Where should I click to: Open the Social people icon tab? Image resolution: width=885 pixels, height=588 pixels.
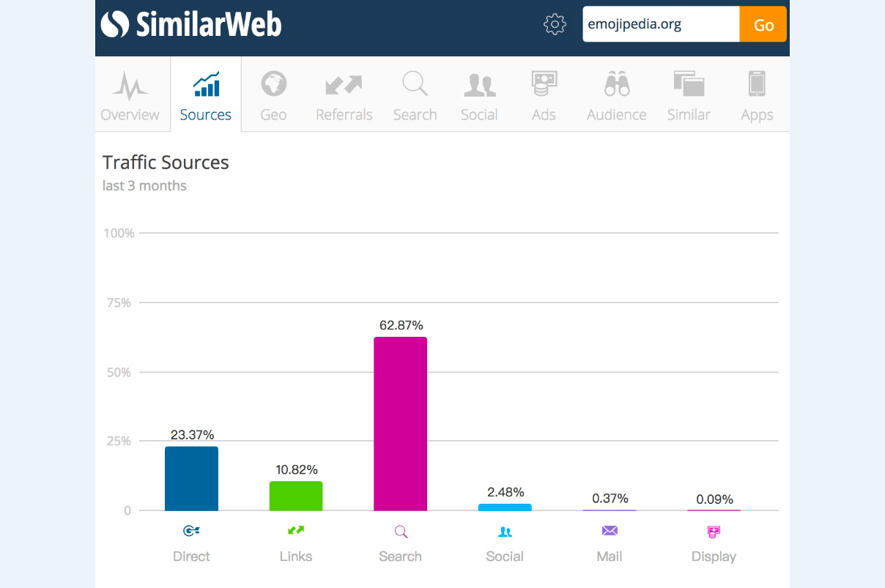[479, 85]
